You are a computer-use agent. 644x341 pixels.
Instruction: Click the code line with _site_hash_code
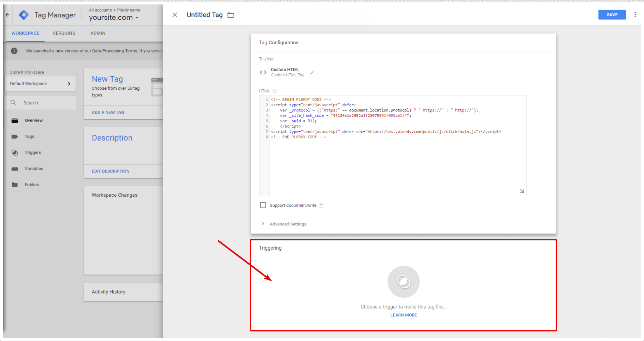tap(346, 116)
